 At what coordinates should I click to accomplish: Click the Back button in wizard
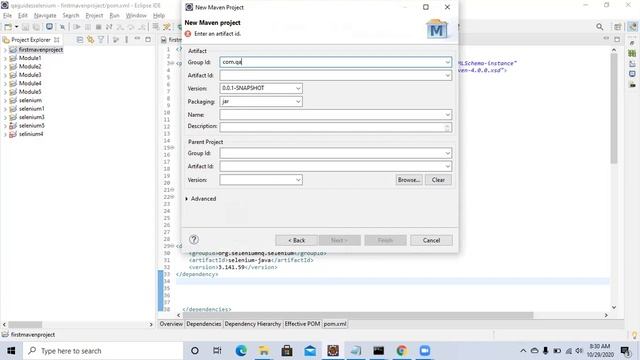click(296, 240)
